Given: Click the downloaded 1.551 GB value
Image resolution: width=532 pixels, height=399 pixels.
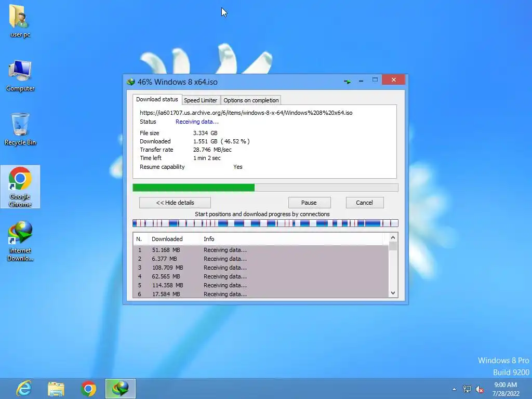Looking at the screenshot, I should pos(205,141).
